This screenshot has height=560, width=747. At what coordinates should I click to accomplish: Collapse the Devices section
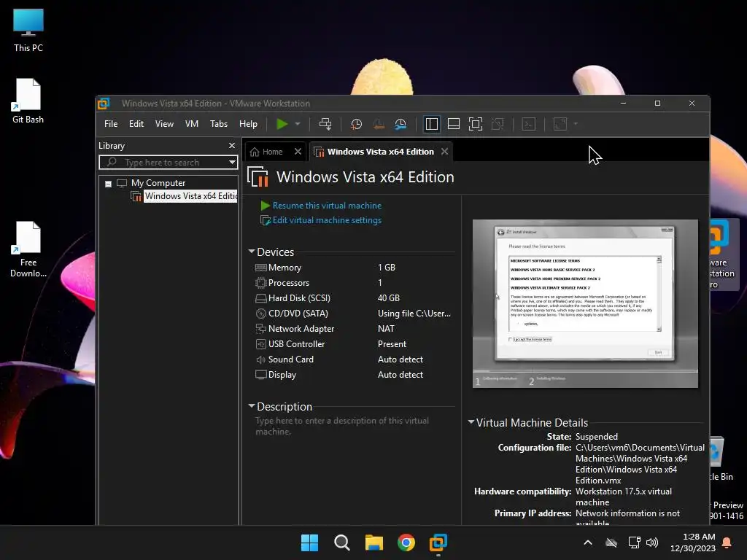[x=252, y=252]
